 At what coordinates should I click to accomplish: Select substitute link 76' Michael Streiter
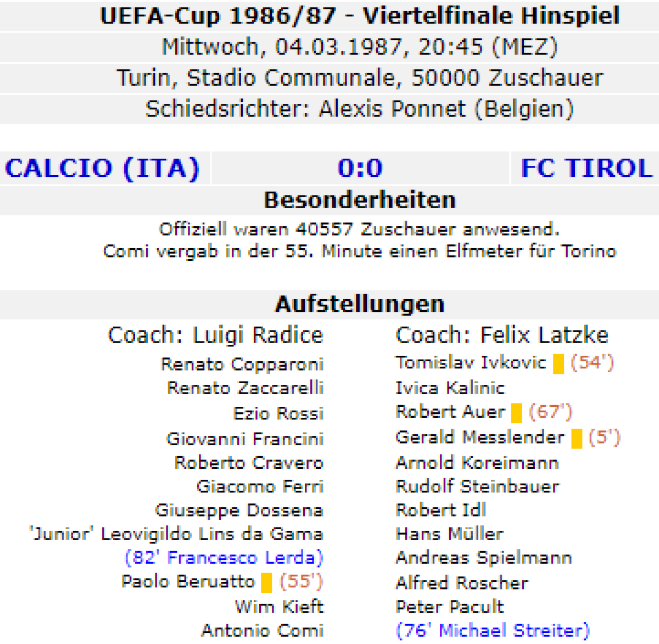click(492, 630)
